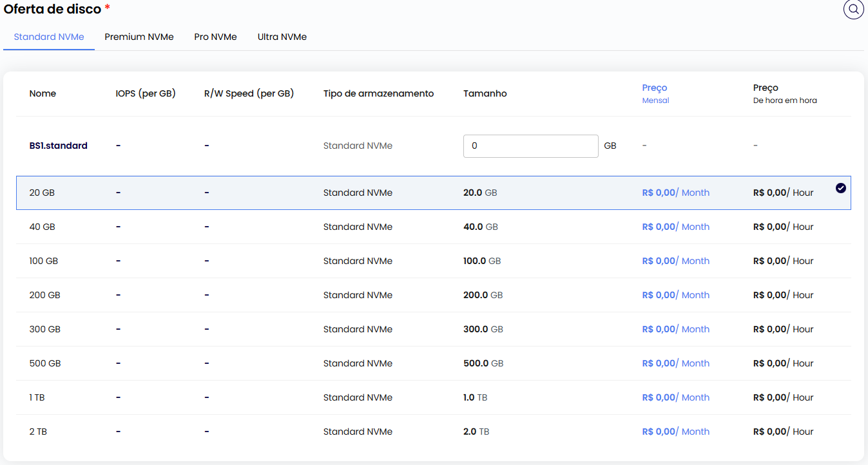The image size is (868, 465).
Task: Choose the 2 TB disk offer
Action: [434, 432]
